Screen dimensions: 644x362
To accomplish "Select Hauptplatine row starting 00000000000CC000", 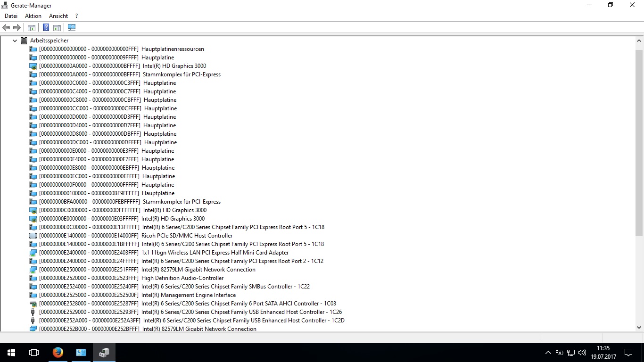I will click(x=108, y=108).
